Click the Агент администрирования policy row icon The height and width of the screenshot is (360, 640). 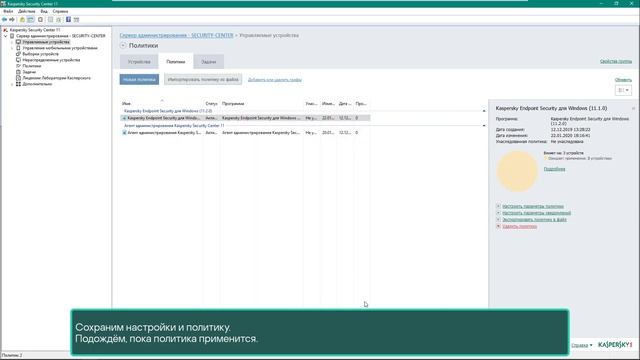coord(124,133)
